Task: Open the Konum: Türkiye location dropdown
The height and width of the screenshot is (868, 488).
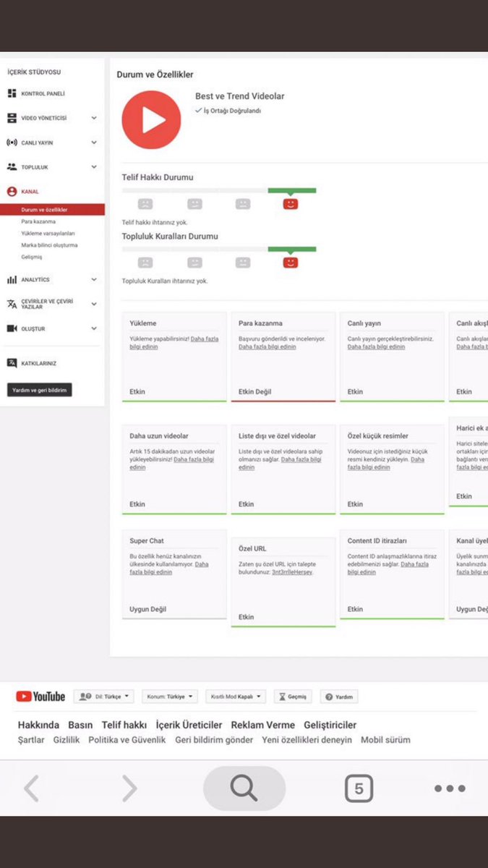Action: pos(170,697)
